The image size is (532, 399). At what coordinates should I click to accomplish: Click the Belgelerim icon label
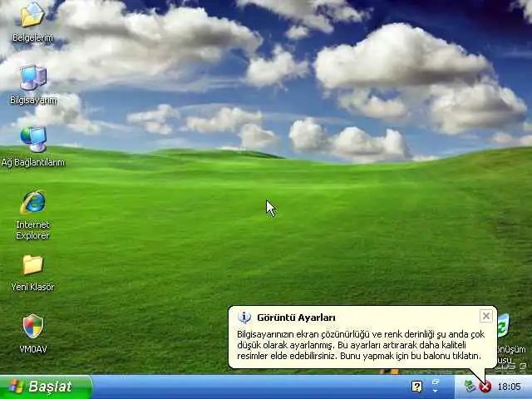pyautogui.click(x=32, y=37)
